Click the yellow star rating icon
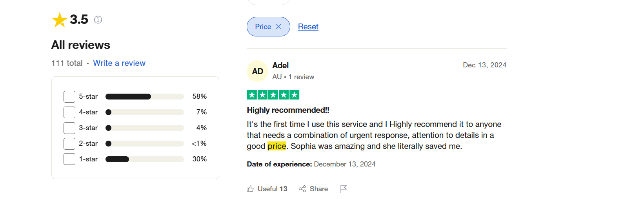The height and width of the screenshot is (199, 644). [x=59, y=20]
